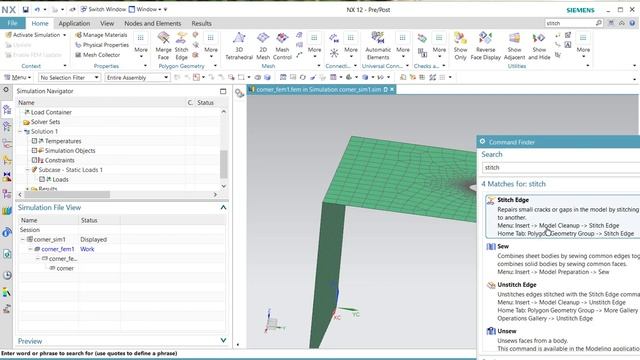Image resolution: width=640 pixels, height=360 pixels.
Task: Select Load Container in navigator
Action: point(51,112)
